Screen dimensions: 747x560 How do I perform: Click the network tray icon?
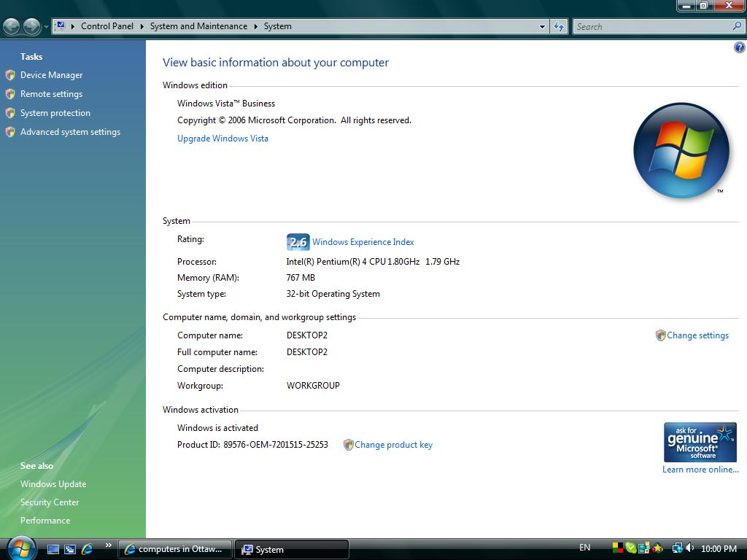click(677, 548)
